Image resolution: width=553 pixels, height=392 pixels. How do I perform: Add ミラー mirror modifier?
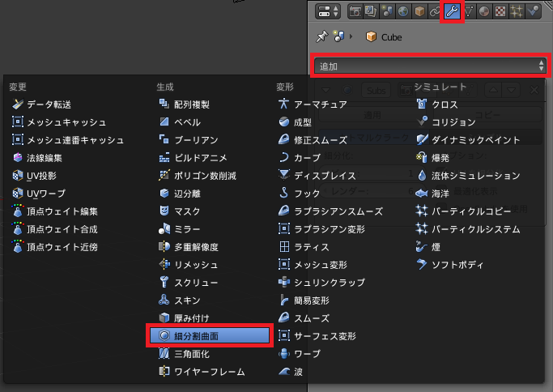point(180,229)
